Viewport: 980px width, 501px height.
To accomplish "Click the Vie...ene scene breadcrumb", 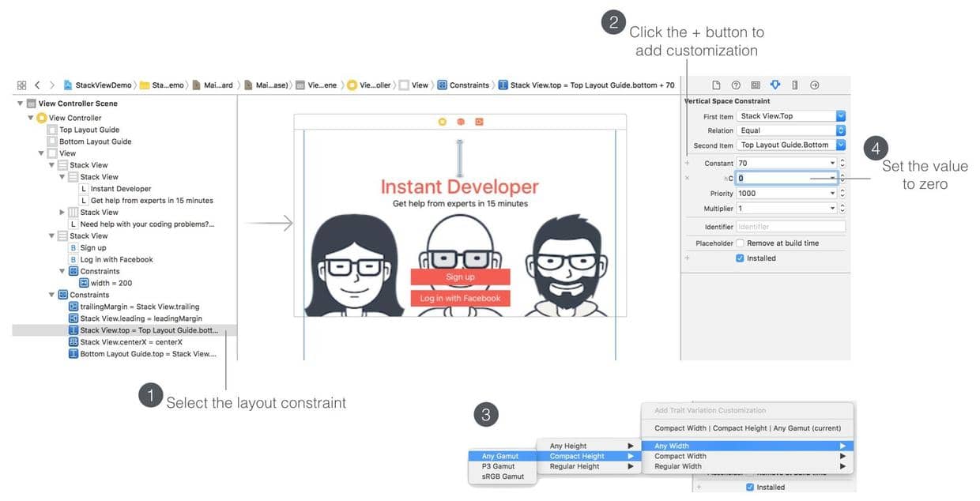I will (x=316, y=85).
